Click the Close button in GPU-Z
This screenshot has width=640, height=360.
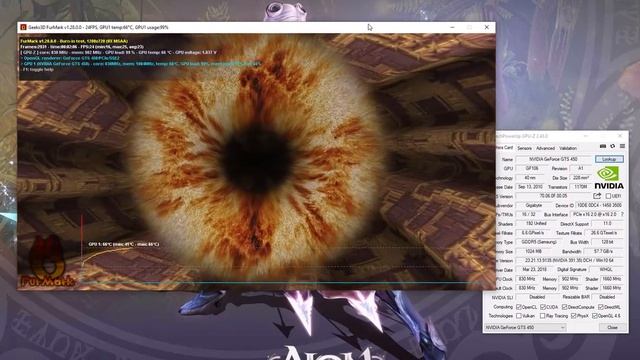click(x=612, y=327)
